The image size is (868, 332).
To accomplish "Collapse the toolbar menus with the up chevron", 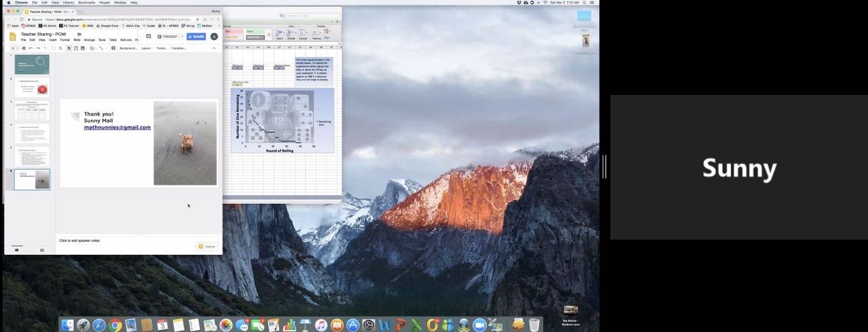I will coord(214,48).
